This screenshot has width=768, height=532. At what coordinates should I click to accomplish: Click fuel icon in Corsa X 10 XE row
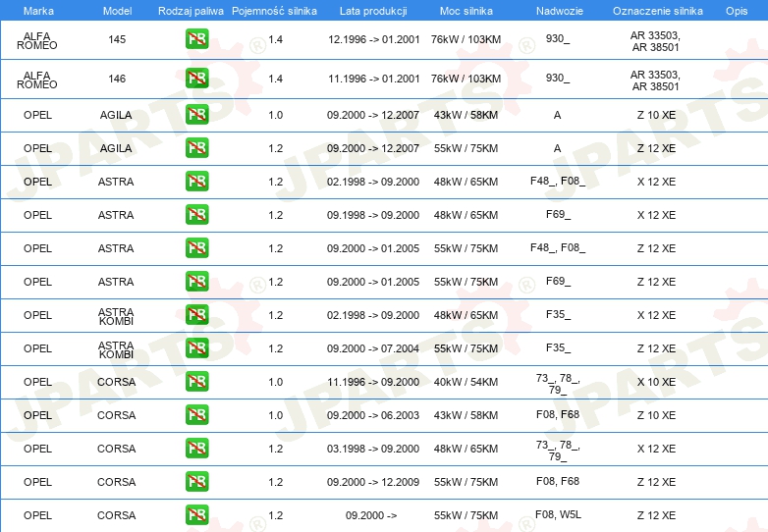[x=196, y=382]
